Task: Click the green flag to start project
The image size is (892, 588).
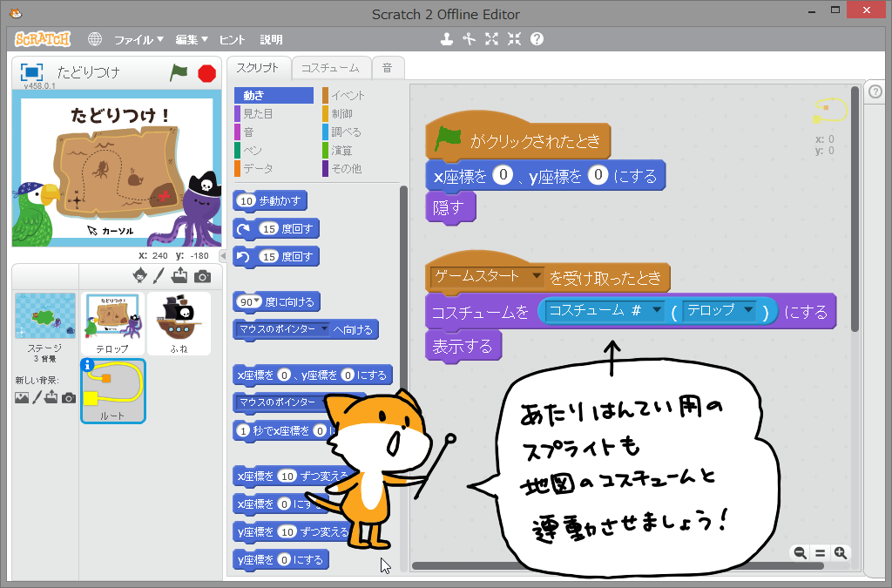Action: [x=179, y=73]
